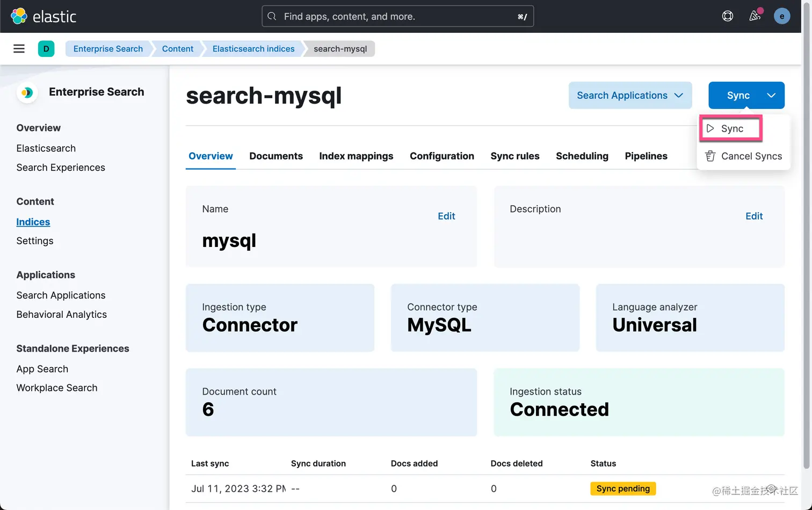
Task: Open App Search in sidebar
Action: 42,369
